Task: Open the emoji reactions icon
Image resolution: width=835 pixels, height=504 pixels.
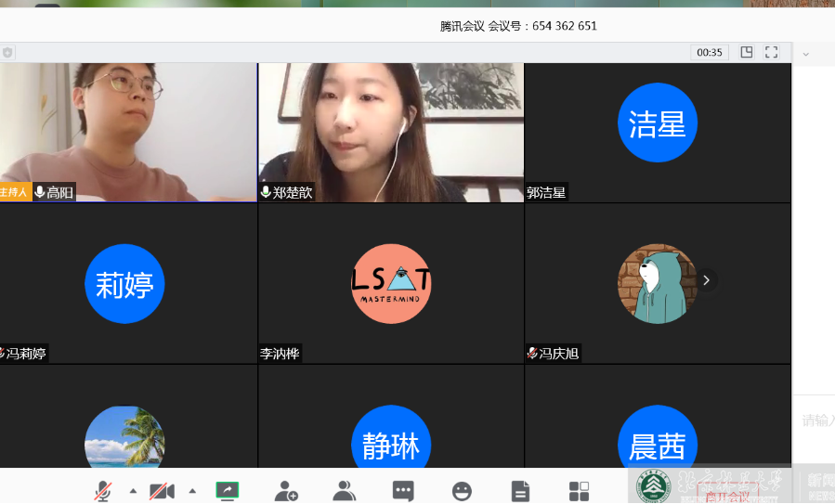Action: click(x=462, y=491)
